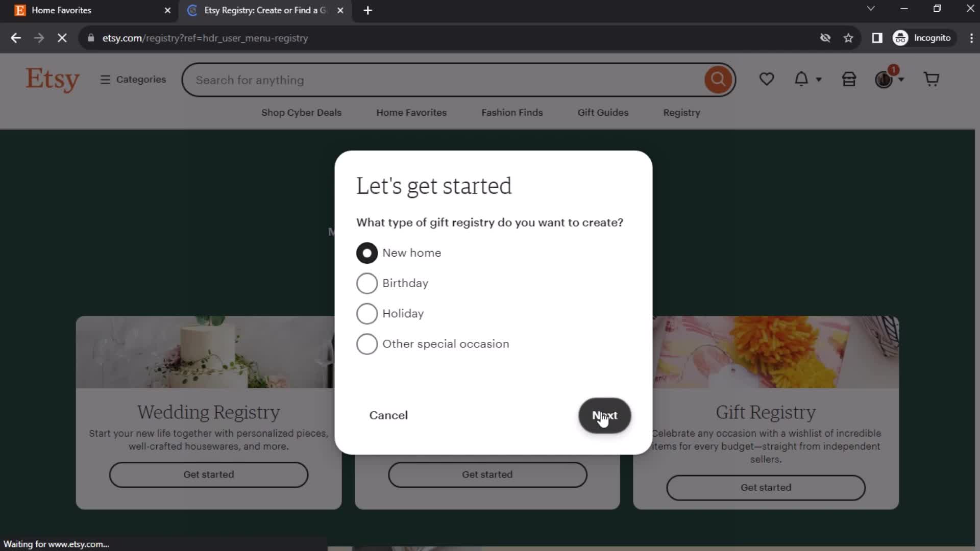Click the bookmark/save page icon
The height and width of the screenshot is (551, 980).
click(849, 38)
